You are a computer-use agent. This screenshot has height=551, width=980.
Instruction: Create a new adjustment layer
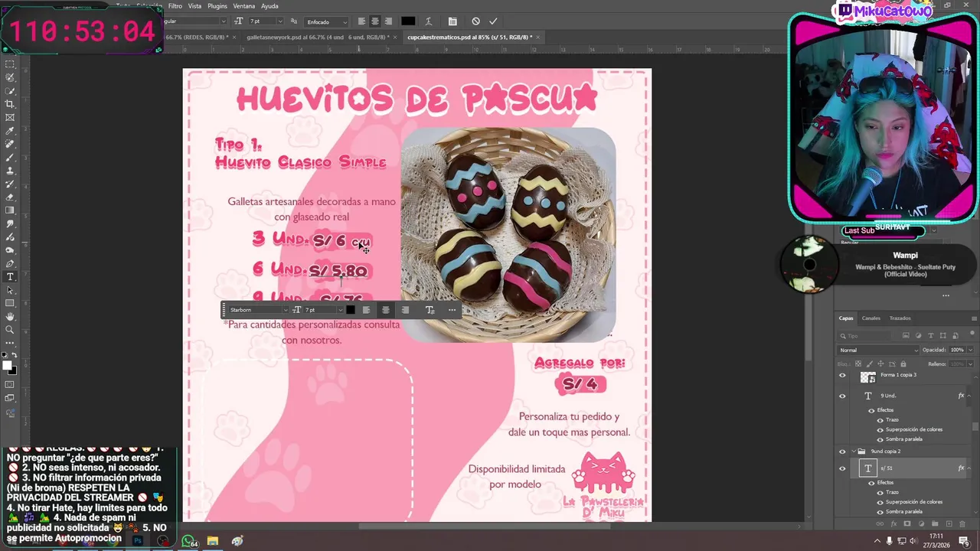921,523
